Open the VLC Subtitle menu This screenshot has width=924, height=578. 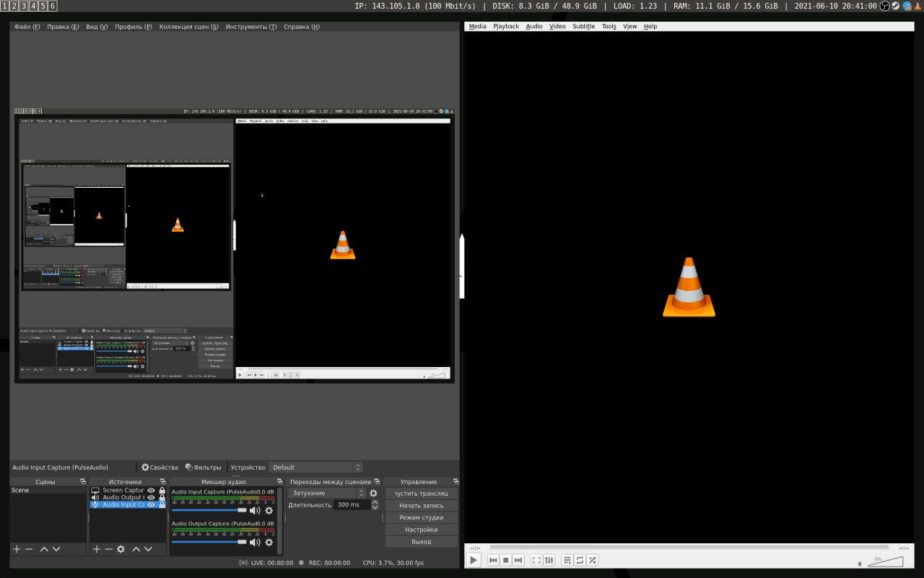pos(584,27)
